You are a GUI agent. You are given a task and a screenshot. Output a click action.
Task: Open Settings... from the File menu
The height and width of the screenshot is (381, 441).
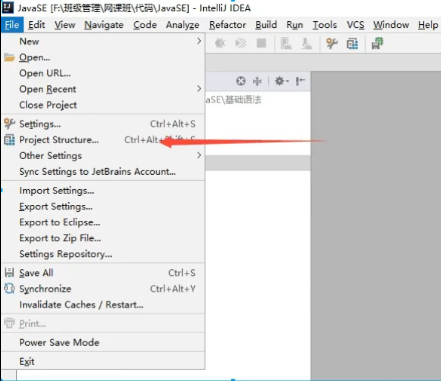click(103, 124)
